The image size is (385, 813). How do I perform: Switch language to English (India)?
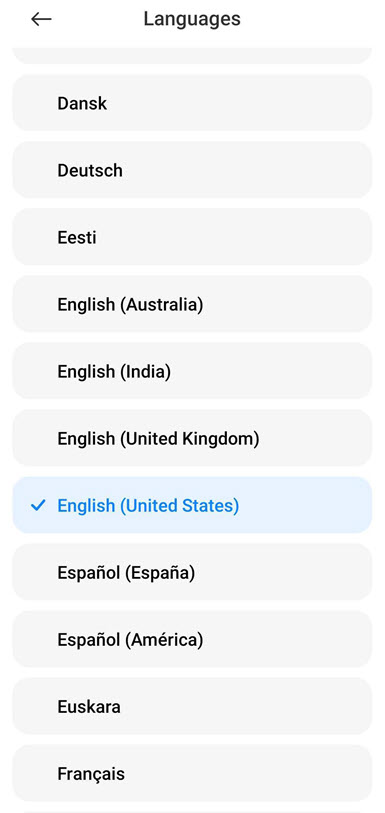[x=192, y=371]
